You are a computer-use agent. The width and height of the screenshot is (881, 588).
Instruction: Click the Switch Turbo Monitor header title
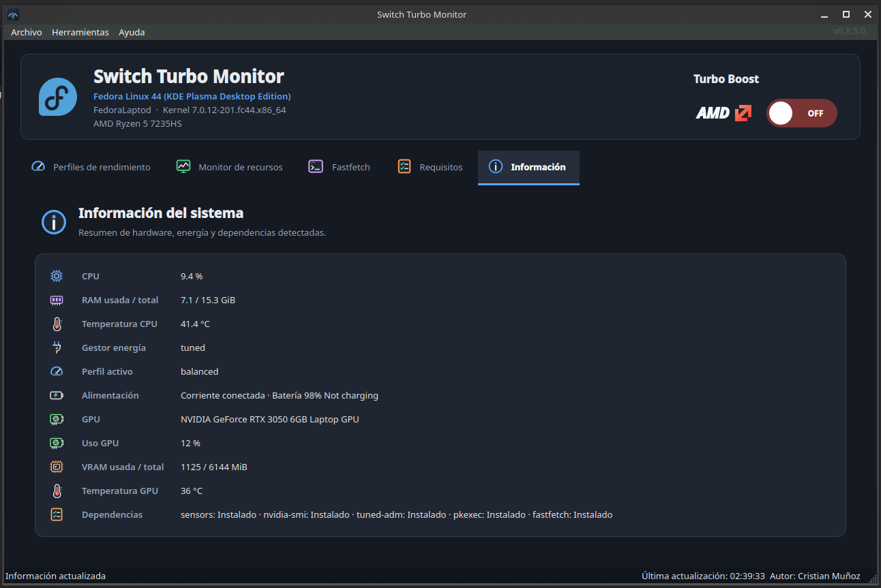point(189,76)
